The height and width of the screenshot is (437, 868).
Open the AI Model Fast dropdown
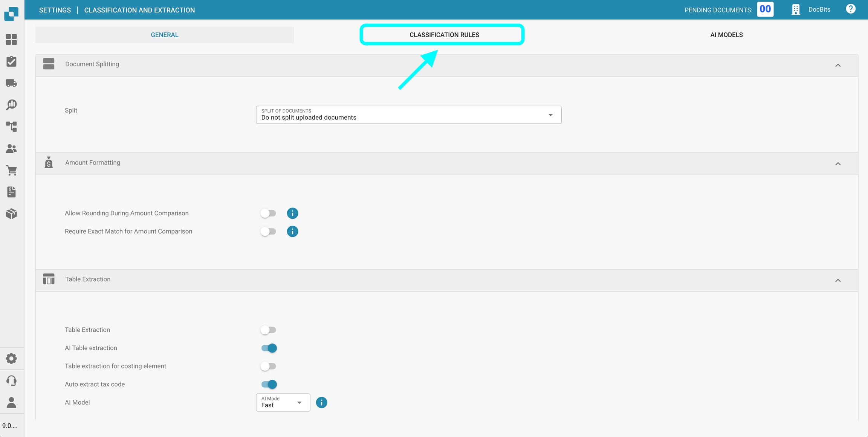tap(283, 403)
